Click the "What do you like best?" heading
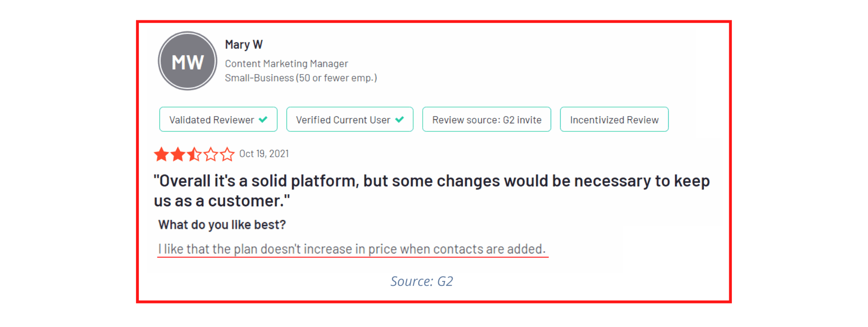The height and width of the screenshot is (327, 868). tap(222, 225)
